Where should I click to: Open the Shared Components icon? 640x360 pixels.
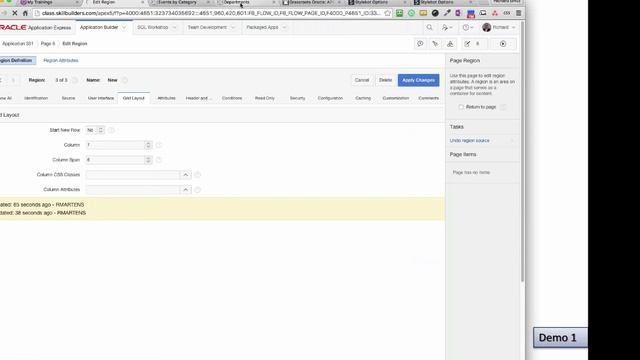450,44
